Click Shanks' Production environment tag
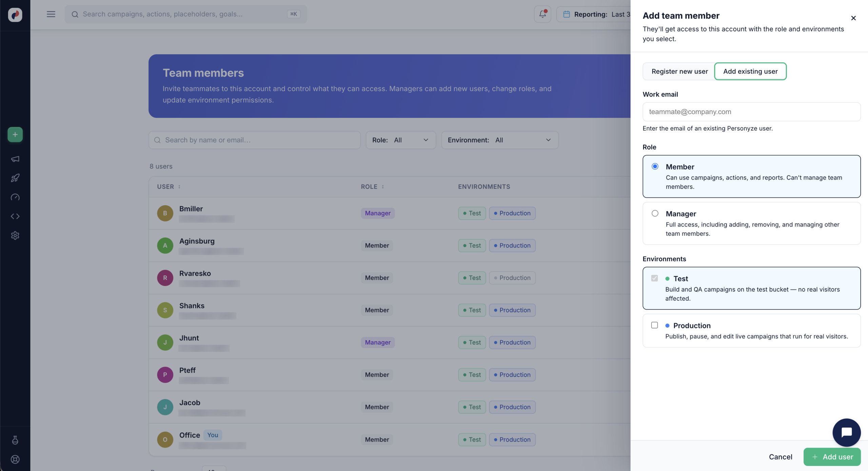Image resolution: width=868 pixels, height=471 pixels. 512,310
